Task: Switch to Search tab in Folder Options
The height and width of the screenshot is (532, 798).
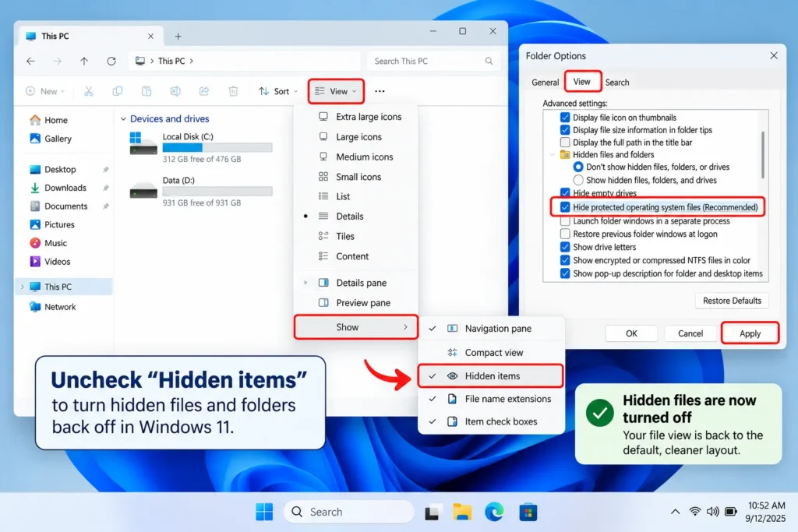Action: coord(617,83)
